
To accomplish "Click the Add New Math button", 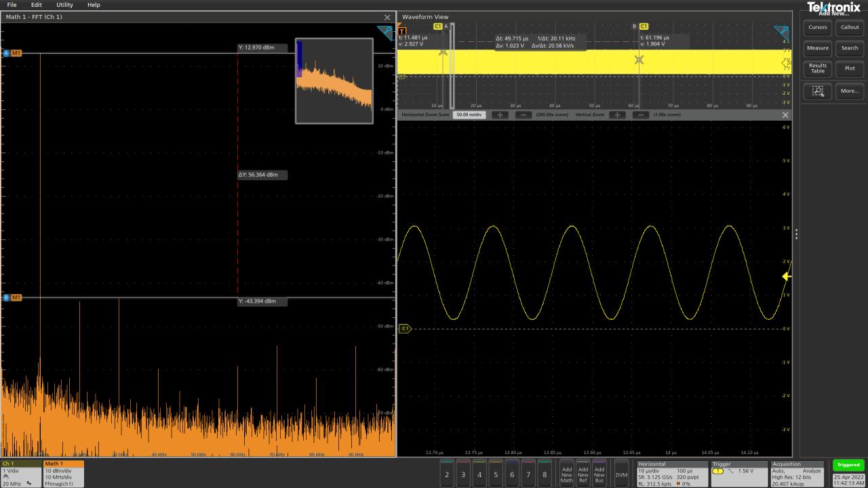I will (x=566, y=474).
